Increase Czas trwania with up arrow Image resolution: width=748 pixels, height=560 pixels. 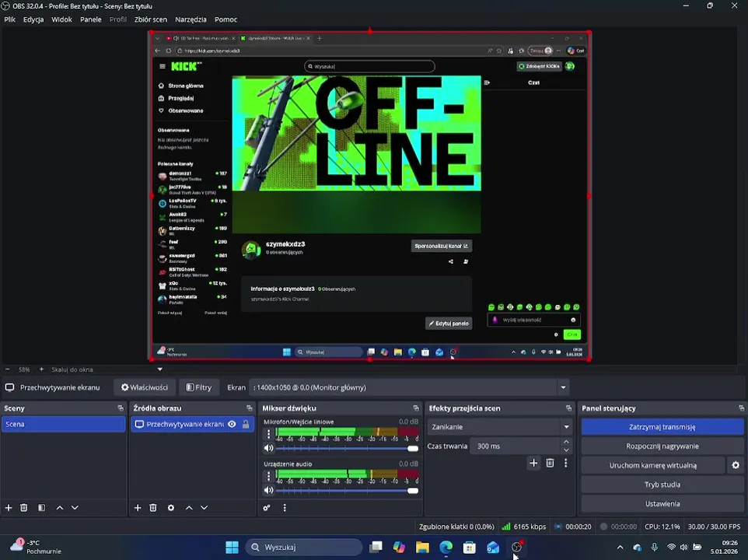[566, 443]
